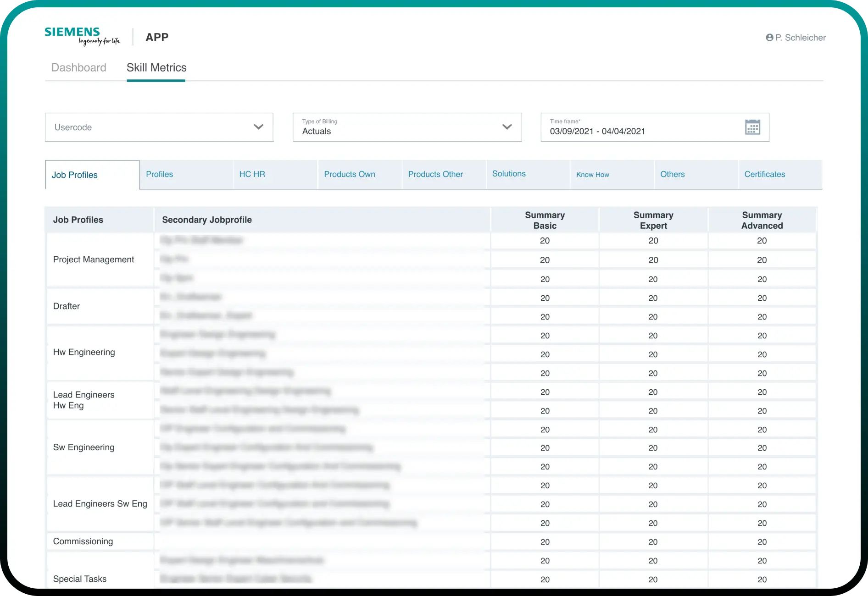Select the Special Tasks row label
This screenshot has height=596, width=868.
pyautogui.click(x=80, y=579)
